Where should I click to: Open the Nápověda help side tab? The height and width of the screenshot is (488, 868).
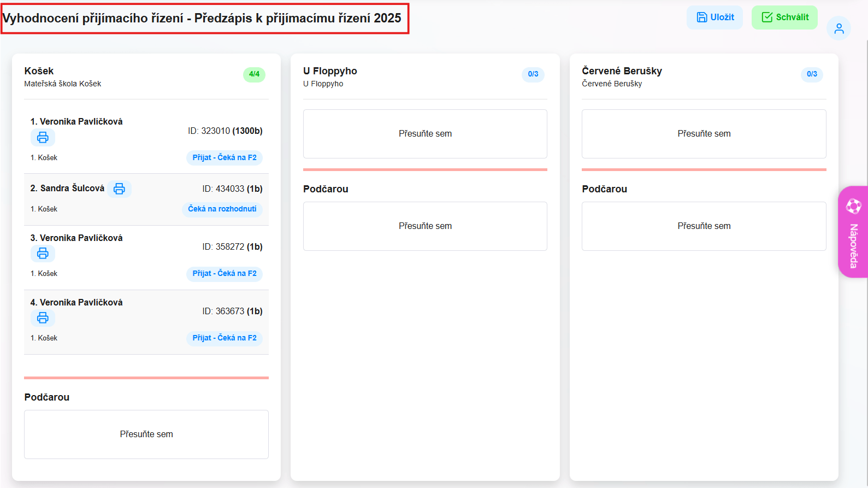click(853, 232)
